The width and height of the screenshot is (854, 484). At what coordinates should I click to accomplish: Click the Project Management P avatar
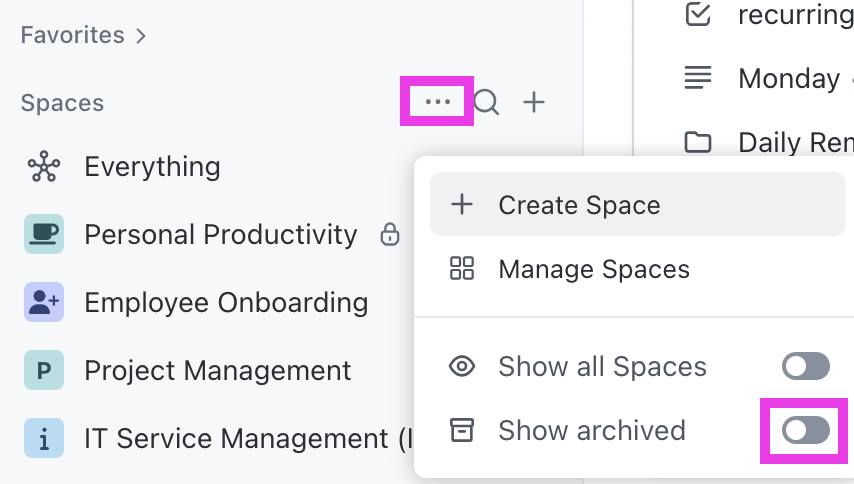(x=44, y=371)
